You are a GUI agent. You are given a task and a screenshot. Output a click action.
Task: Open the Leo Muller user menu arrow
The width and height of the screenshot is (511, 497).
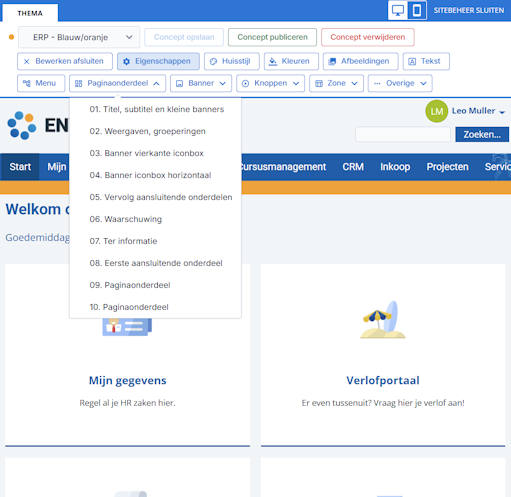pyautogui.click(x=502, y=112)
